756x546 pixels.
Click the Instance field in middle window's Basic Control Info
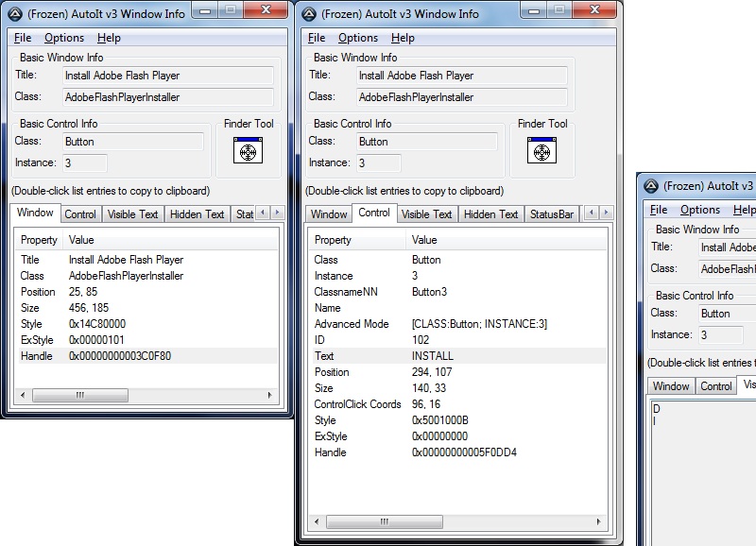[x=379, y=162]
